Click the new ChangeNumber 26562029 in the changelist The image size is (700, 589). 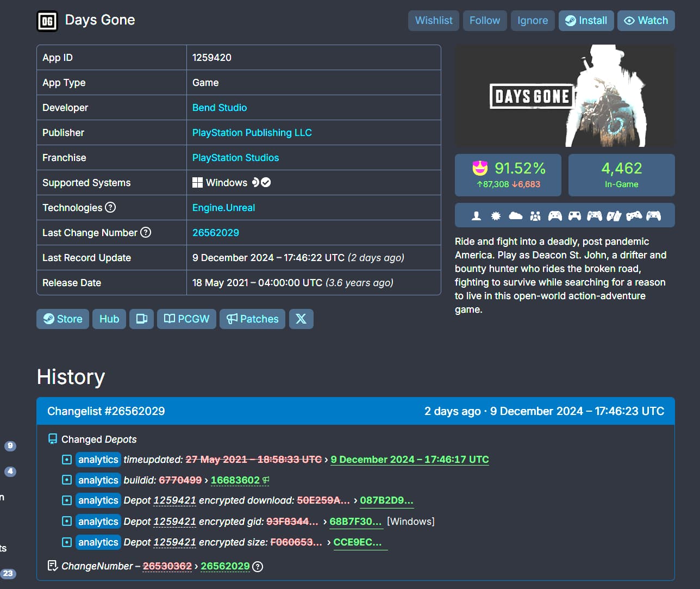tap(225, 566)
